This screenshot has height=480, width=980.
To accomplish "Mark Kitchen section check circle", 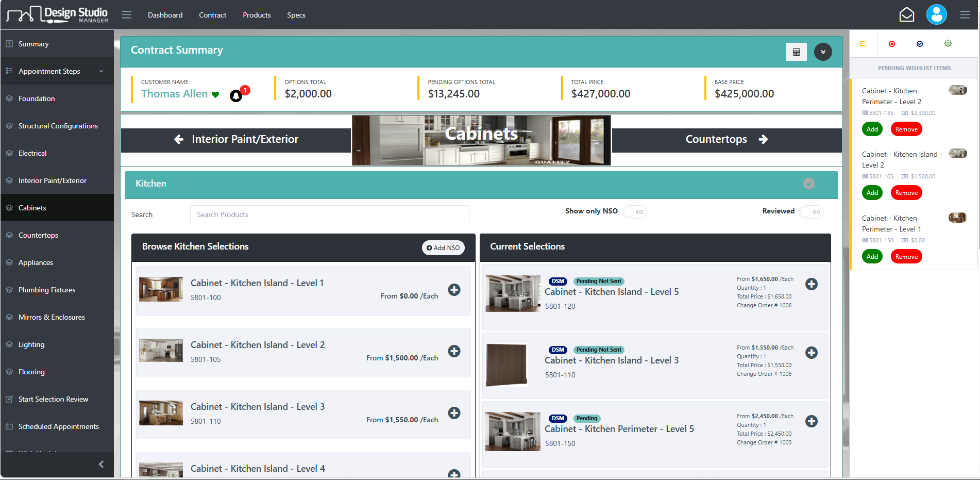I will point(808,184).
